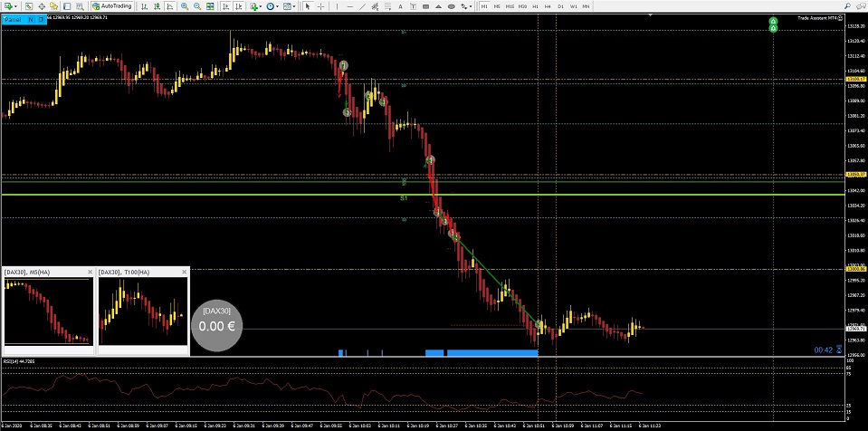Toggle the Terminal window icon
Image resolution: width=868 pixels, height=431 pixels.
(x=67, y=6)
